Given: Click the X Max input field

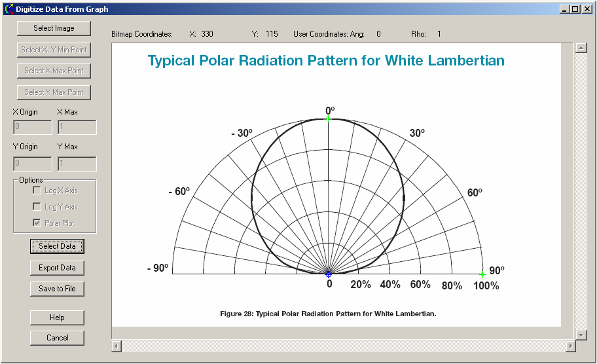Looking at the screenshot, I should click(77, 127).
